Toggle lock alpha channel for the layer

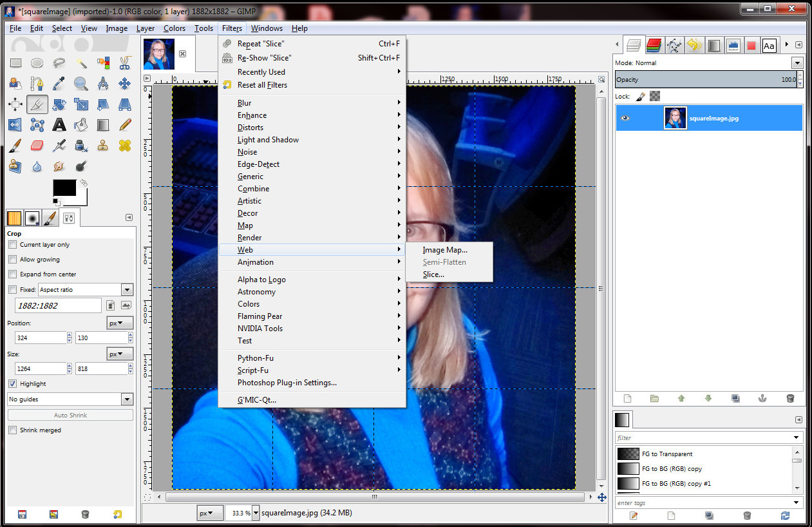coord(654,96)
